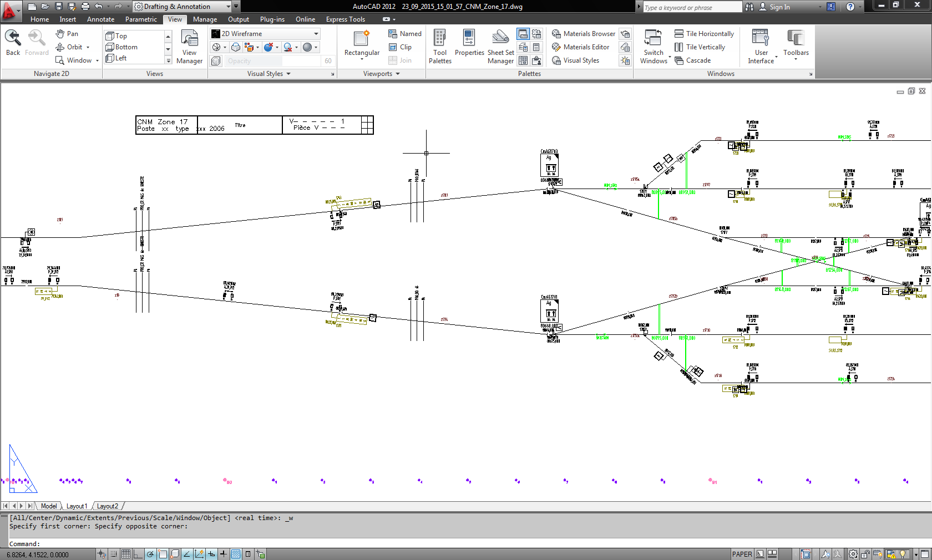Open the Materials Browser
Screen dimensions: 932x560
point(584,34)
